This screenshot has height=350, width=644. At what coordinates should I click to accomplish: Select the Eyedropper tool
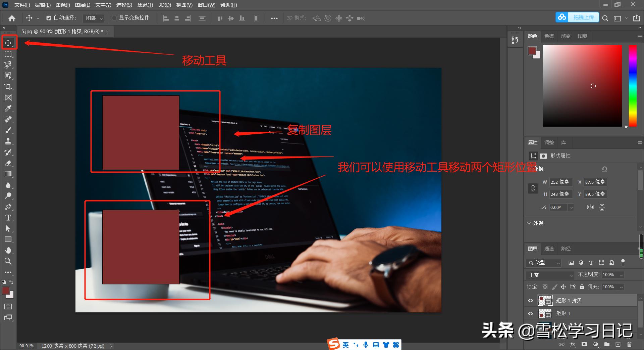pos(8,108)
